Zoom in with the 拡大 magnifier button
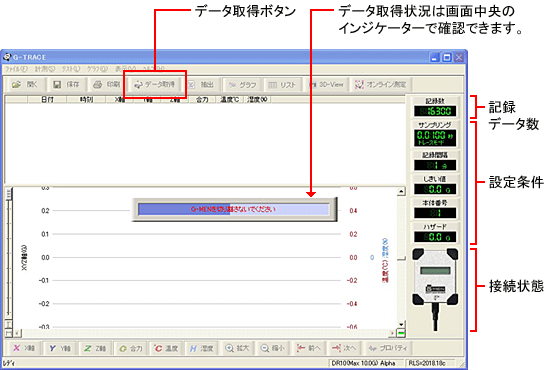The image size is (550, 370). pos(237,348)
